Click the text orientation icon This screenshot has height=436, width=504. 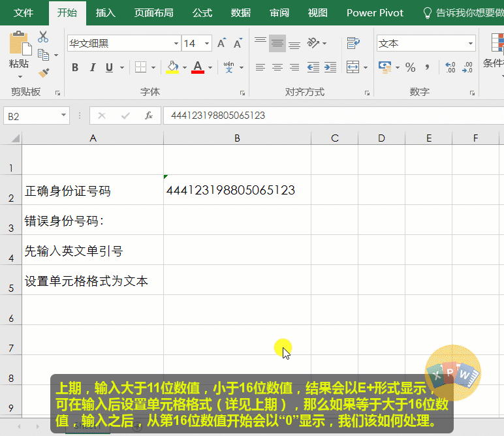point(313,43)
